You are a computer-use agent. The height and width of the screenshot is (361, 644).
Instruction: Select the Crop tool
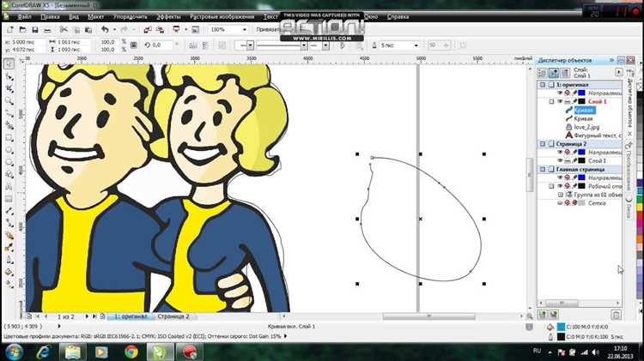coord(9,88)
